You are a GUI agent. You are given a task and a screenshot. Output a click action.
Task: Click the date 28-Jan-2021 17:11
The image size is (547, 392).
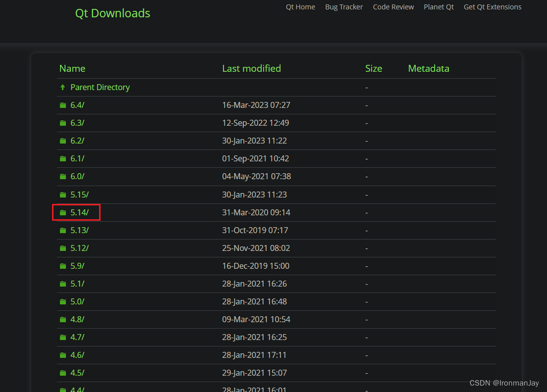pos(254,355)
